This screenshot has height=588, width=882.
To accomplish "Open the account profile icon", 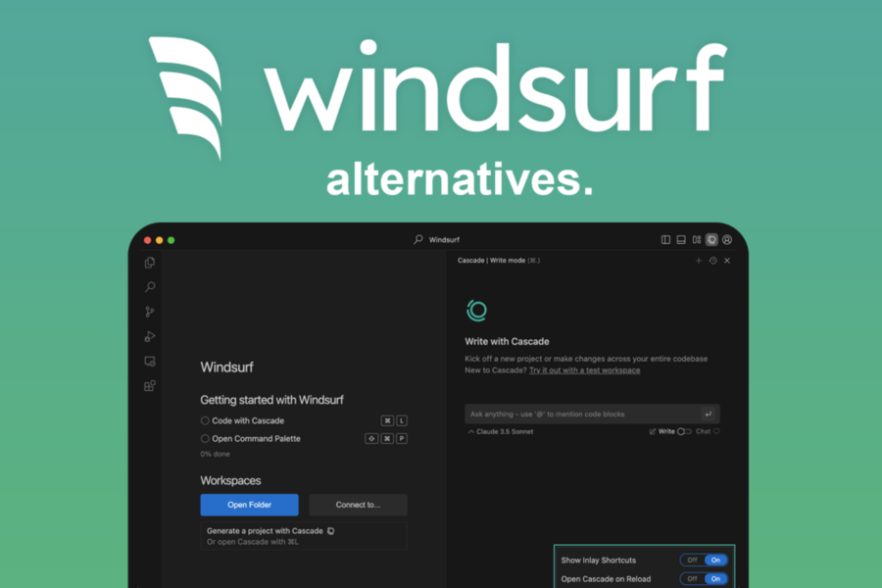I will coord(727,240).
